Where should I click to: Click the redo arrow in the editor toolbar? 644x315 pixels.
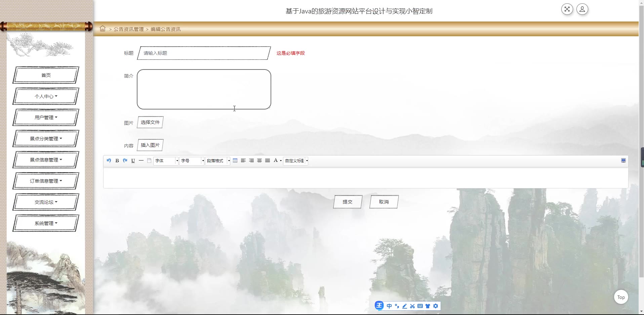tap(125, 161)
